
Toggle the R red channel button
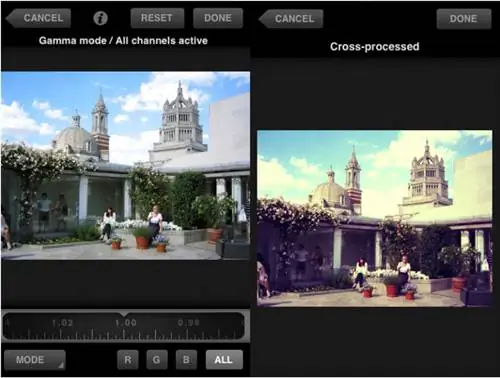click(x=128, y=360)
